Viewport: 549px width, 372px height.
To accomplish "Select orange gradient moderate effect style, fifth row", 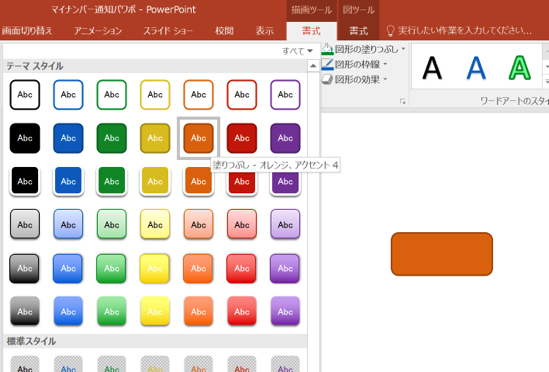I will tap(199, 268).
